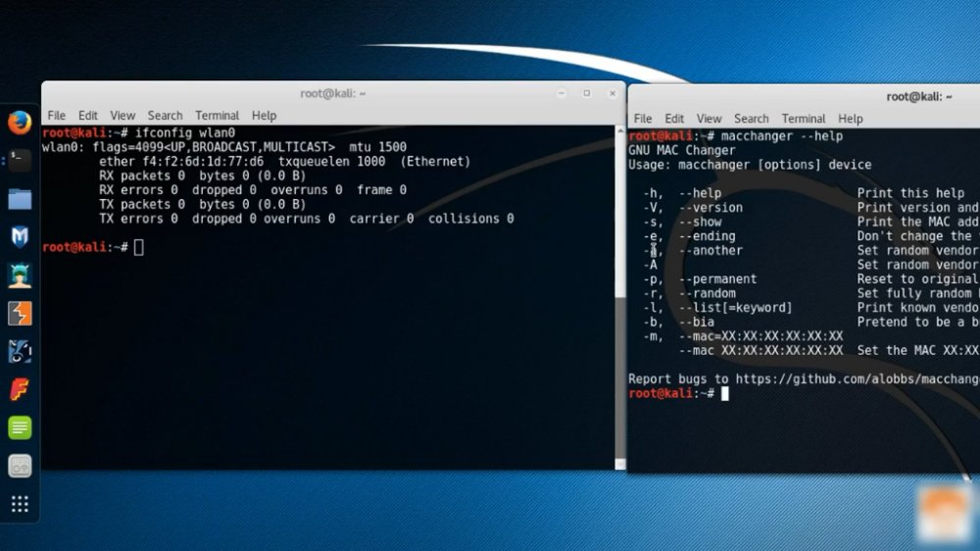The image size is (980, 551).
Task: Open the grey tweaks dock icon
Action: click(x=20, y=466)
